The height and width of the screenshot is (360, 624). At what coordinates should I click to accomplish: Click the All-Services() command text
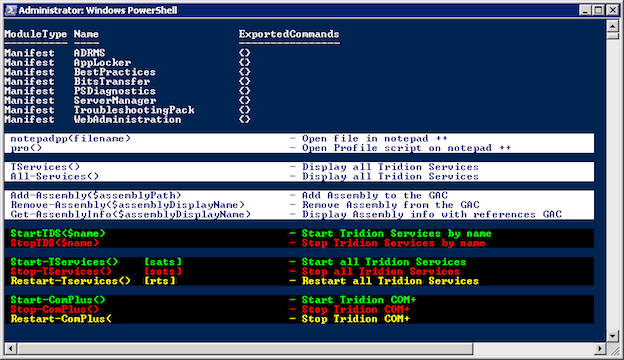click(x=55, y=177)
